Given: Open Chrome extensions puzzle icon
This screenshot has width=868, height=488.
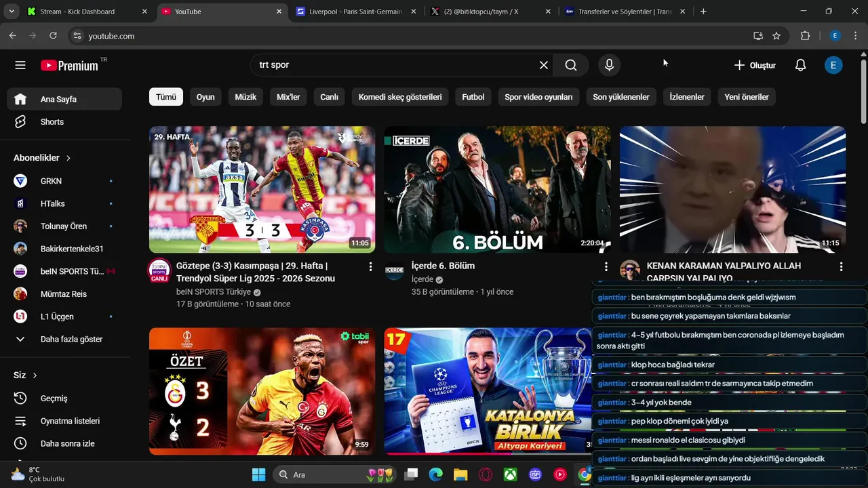Looking at the screenshot, I should pos(806,36).
